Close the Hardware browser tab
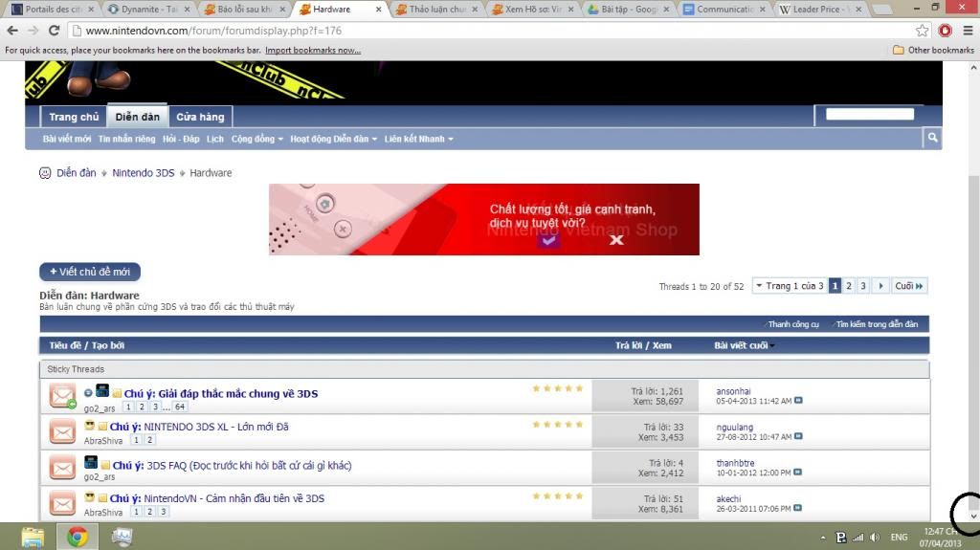 click(x=378, y=10)
